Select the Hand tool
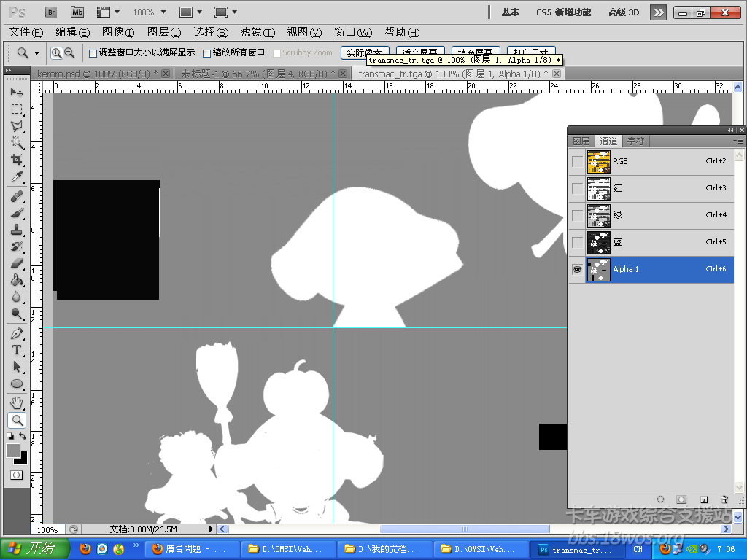747x560 pixels. point(16,402)
